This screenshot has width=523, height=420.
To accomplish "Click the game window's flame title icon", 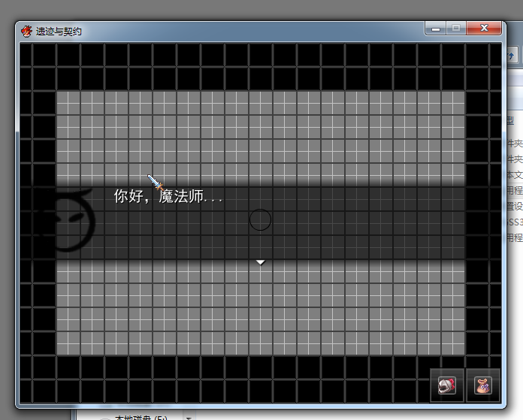I will tap(26, 31).
